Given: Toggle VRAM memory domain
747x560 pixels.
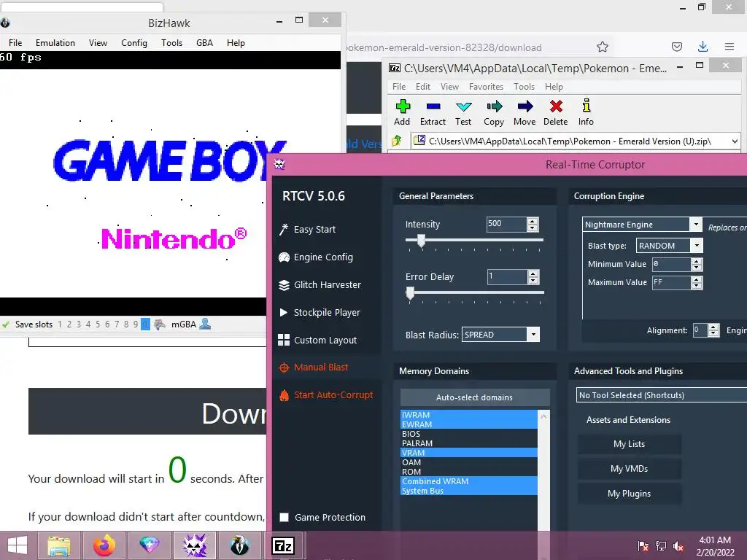Looking at the screenshot, I should [x=469, y=453].
